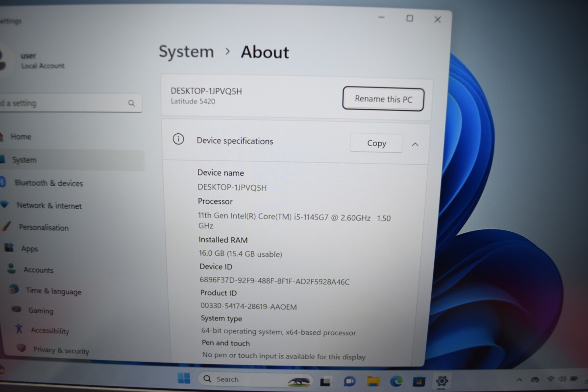The image size is (588, 392).
Task: Click the Accounts person icon
Action: point(11,269)
